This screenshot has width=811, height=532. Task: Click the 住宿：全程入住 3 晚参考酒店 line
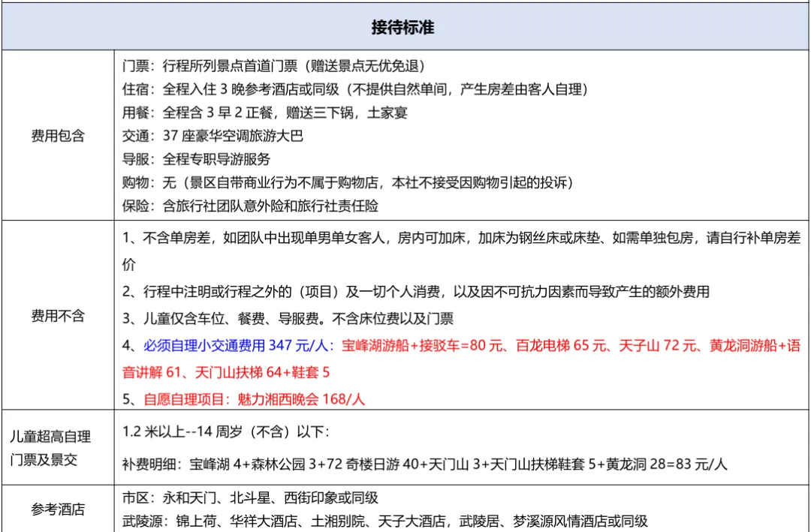tap(354, 89)
